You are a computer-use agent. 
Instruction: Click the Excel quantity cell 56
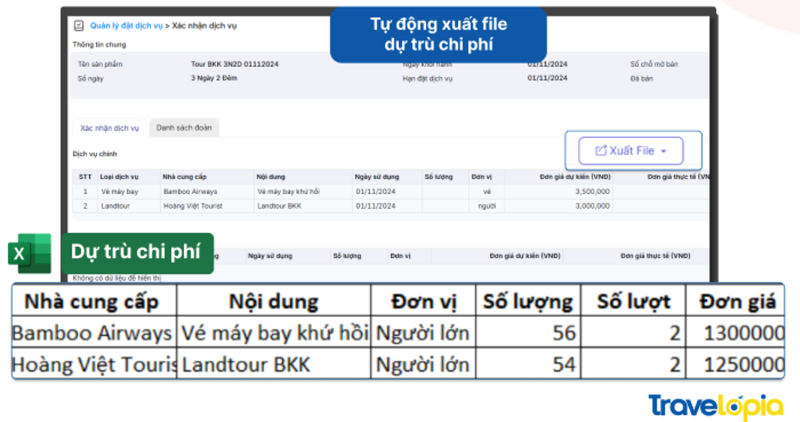(528, 333)
